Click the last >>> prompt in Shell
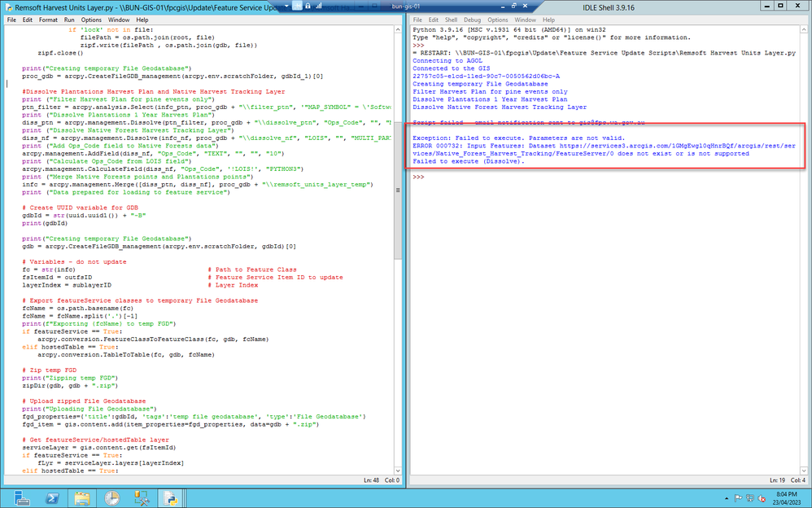The width and height of the screenshot is (812, 508). (x=418, y=177)
